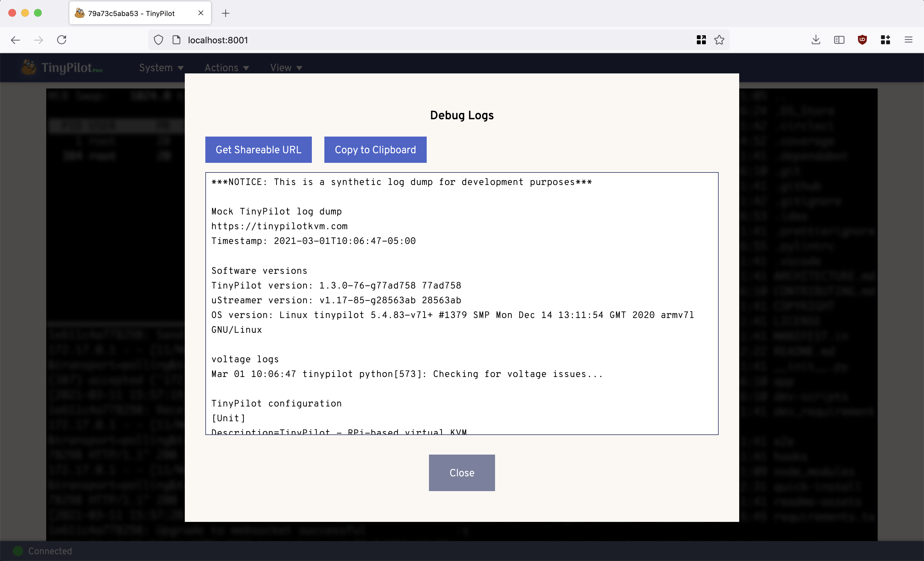Click the extensions puzzle grid icon

click(x=886, y=40)
